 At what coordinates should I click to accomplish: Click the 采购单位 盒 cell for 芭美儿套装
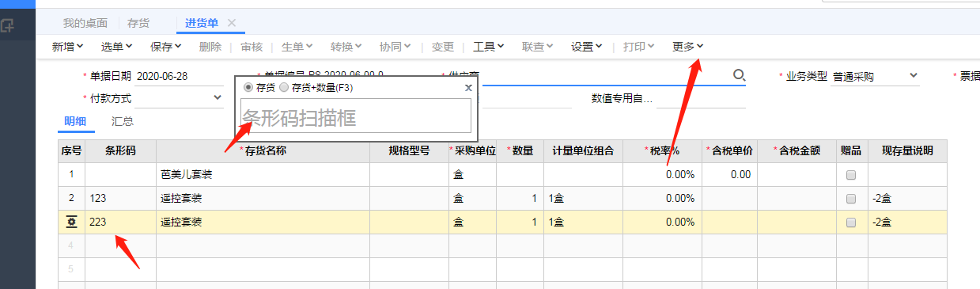[472, 174]
